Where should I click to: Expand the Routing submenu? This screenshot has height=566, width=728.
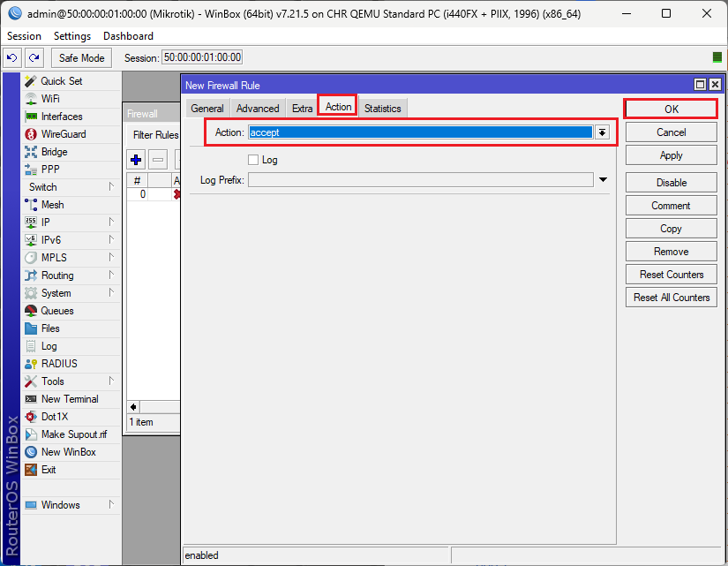click(111, 275)
